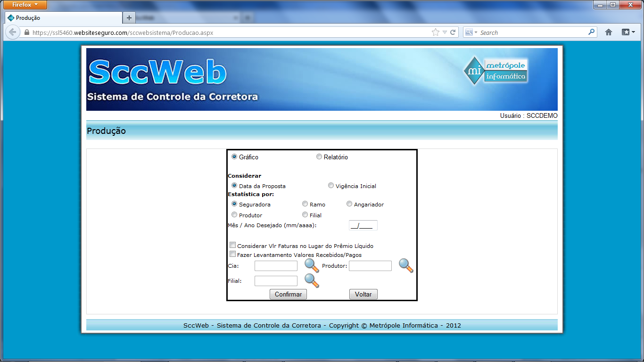The height and width of the screenshot is (362, 644).
Task: Expand URL history dropdown arrow
Action: [x=445, y=33]
